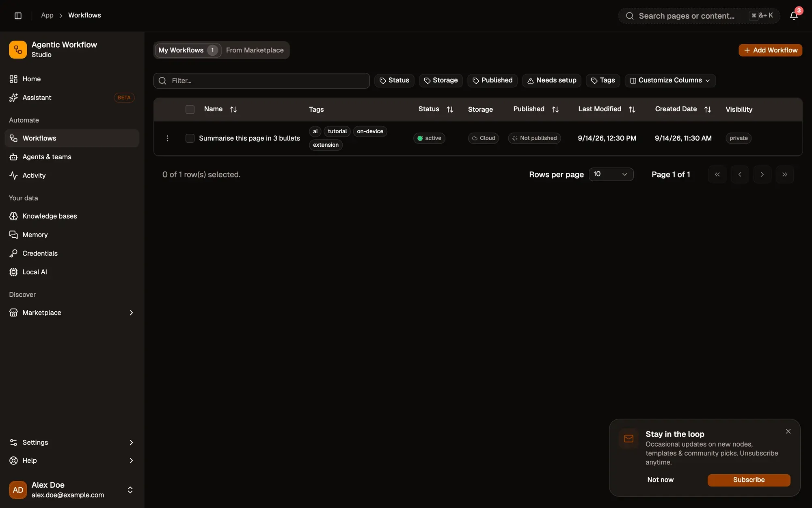Viewport: 812px width, 508px height.
Task: Expand the Marketplace sidebar item
Action: [72, 313]
